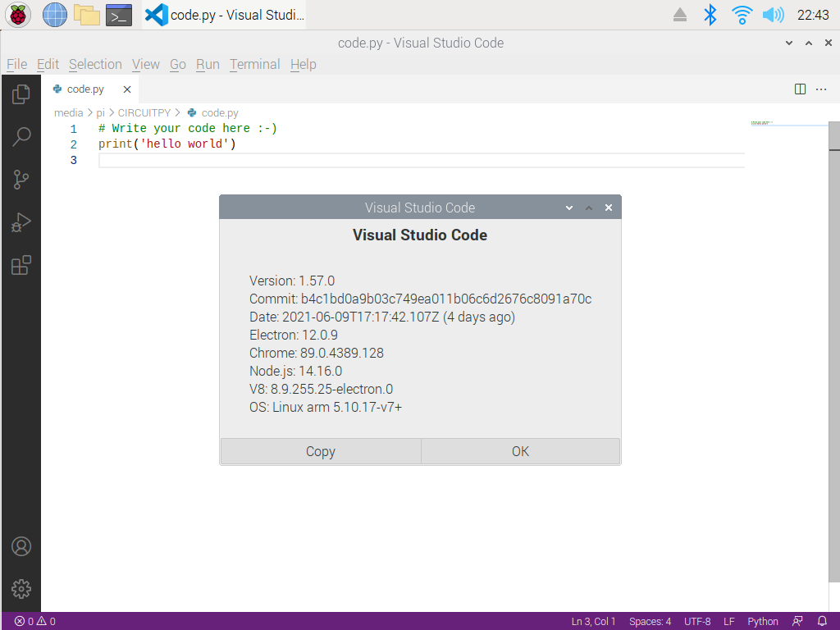Launch the terminal from taskbar
The width and height of the screenshot is (840, 630).
point(119,15)
